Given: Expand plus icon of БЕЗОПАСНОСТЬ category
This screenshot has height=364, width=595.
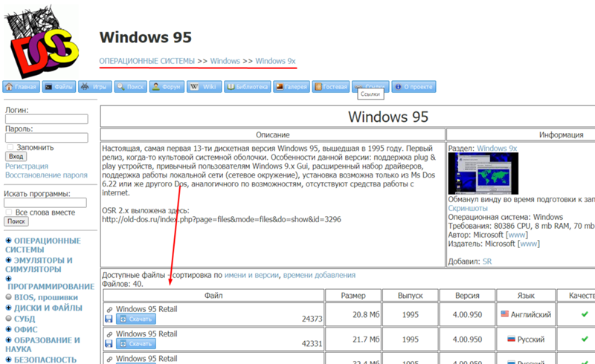Looking at the screenshot, I should click(9, 359).
